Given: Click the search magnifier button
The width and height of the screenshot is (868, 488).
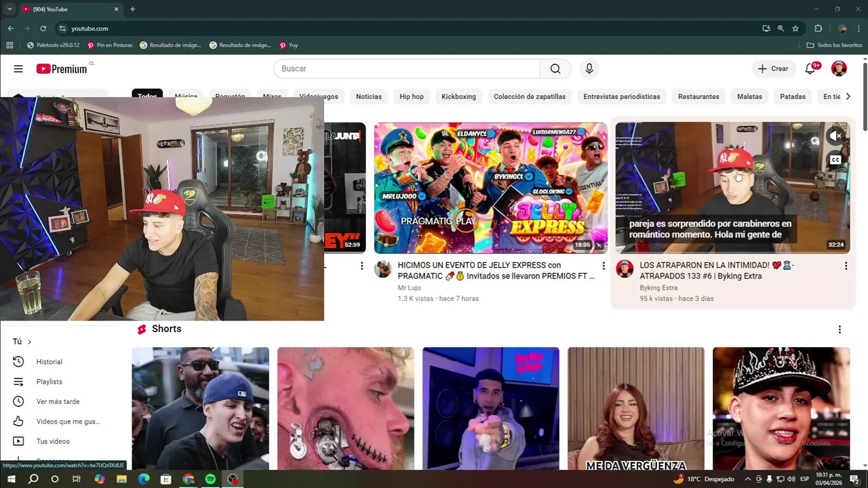Looking at the screenshot, I should pyautogui.click(x=555, y=68).
